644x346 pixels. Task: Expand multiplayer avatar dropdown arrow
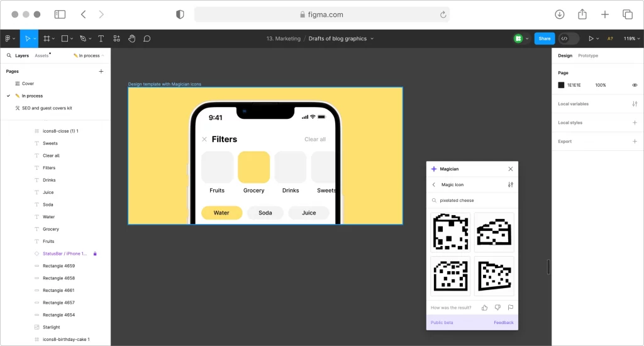(x=527, y=38)
